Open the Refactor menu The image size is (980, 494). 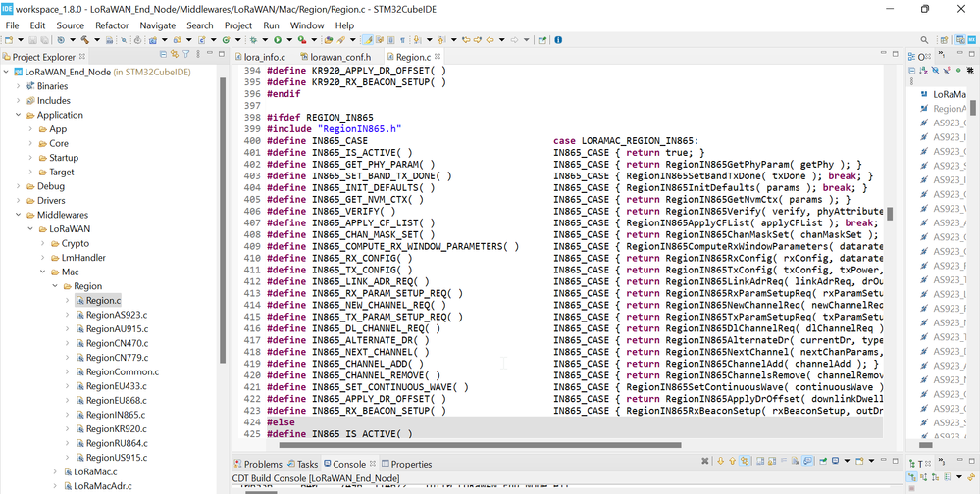point(112,25)
